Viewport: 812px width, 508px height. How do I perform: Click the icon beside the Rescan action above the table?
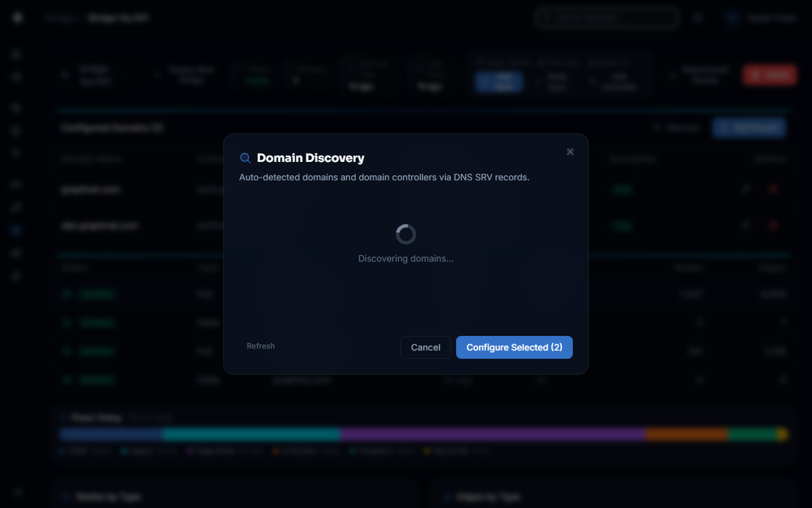[658, 128]
